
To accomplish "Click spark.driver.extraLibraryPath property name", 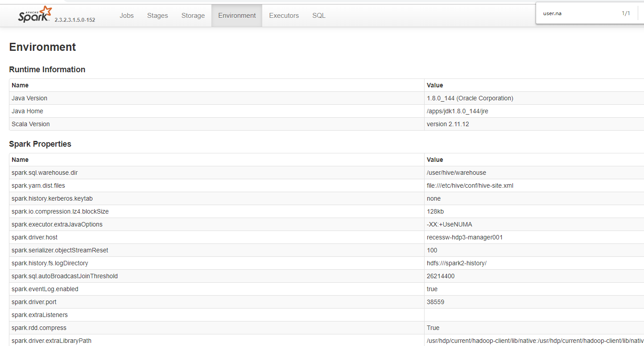I will pyautogui.click(x=51, y=341).
